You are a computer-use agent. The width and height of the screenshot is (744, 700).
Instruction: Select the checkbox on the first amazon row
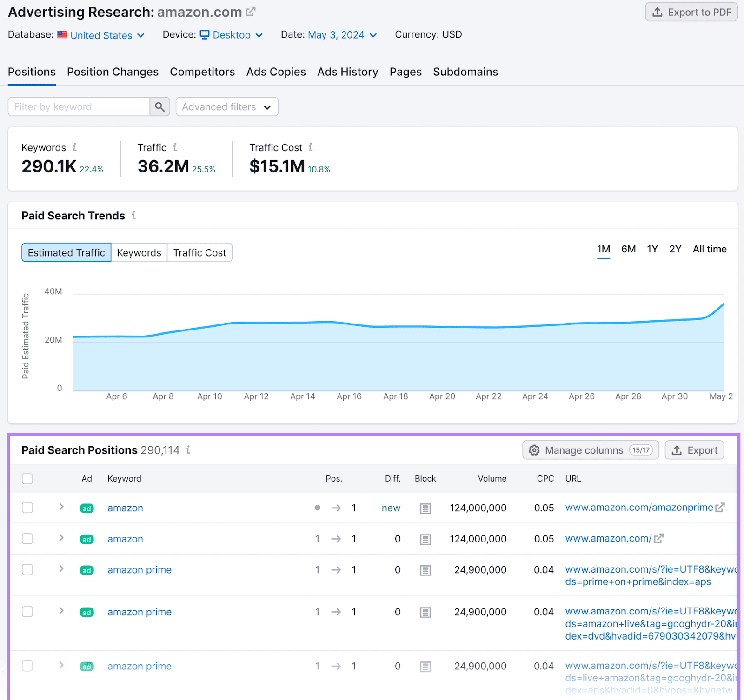pos(27,508)
